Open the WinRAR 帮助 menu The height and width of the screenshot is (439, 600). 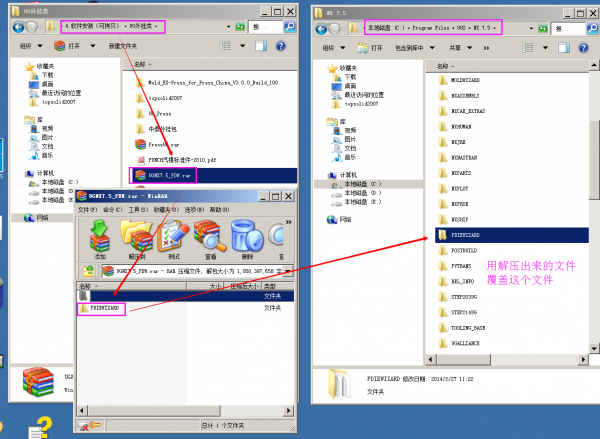point(219,210)
